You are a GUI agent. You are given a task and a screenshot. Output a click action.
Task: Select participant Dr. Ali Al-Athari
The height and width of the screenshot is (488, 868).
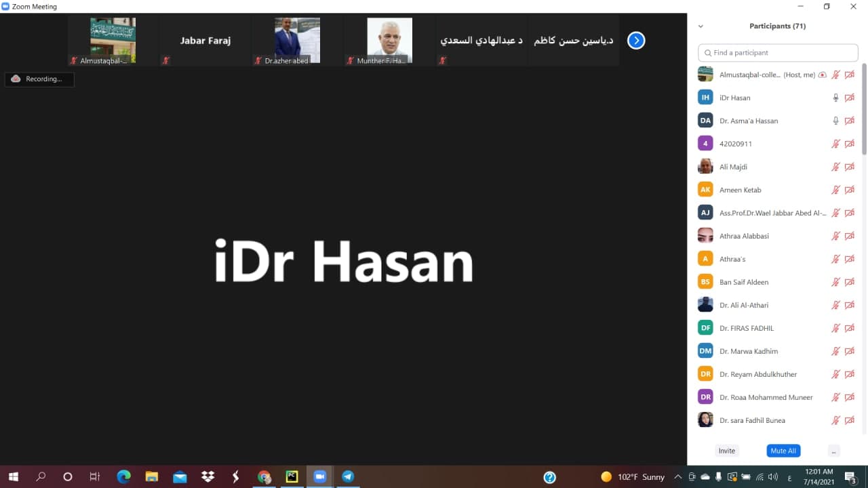click(x=777, y=305)
